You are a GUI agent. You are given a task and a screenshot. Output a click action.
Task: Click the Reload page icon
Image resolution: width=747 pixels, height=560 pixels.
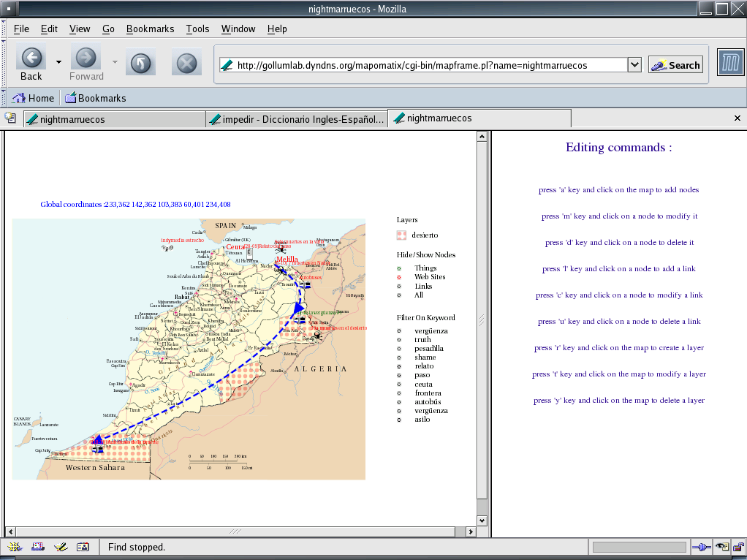140,64
